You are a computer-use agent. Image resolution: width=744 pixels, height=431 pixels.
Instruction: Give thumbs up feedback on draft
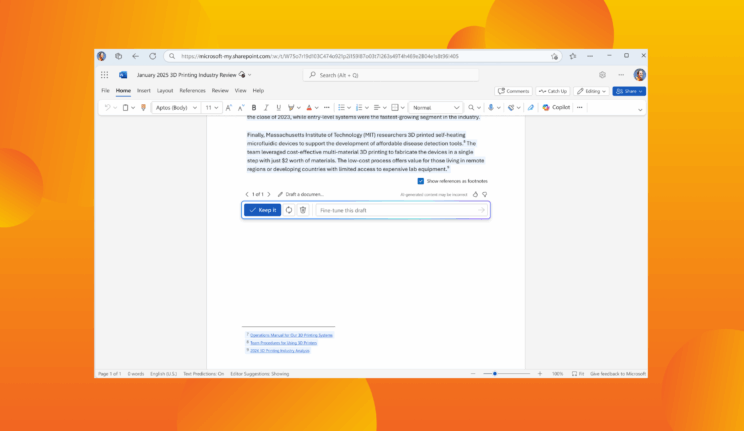click(x=475, y=195)
